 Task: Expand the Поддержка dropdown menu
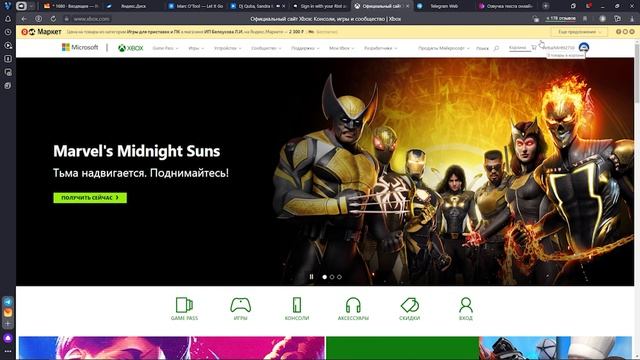pyautogui.click(x=305, y=48)
